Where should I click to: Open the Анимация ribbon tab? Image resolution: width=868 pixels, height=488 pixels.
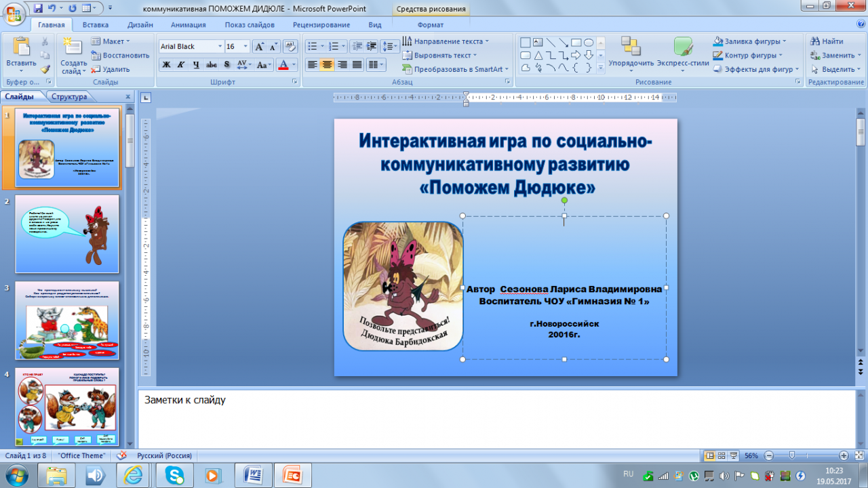(x=189, y=24)
